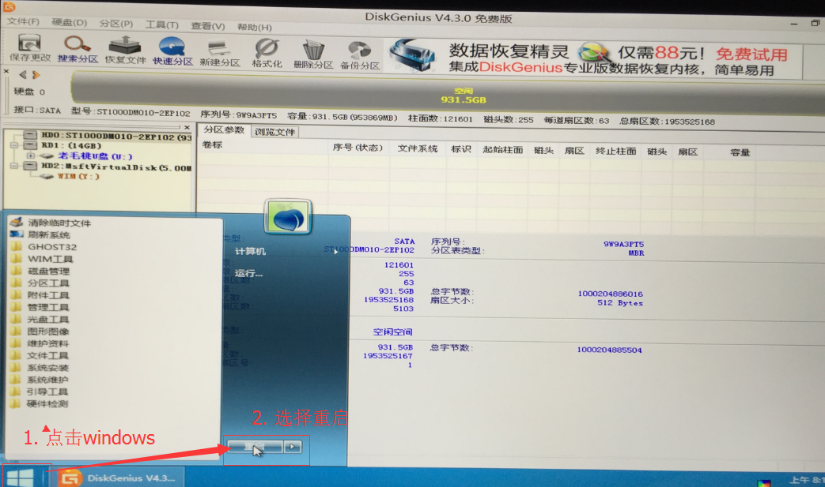825x487 pixels.
Task: Open the 分区工具 folder
Action: (41, 283)
